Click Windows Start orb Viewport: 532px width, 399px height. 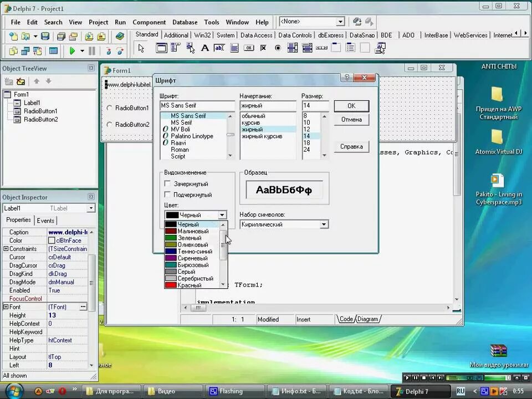14,391
